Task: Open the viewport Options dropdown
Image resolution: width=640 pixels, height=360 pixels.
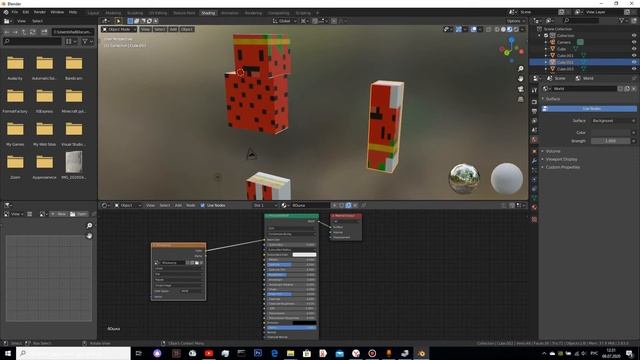Action: point(516,21)
